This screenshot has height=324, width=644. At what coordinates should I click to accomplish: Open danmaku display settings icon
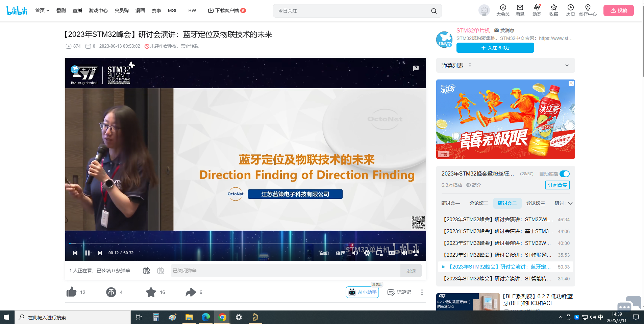pyautogui.click(x=161, y=271)
